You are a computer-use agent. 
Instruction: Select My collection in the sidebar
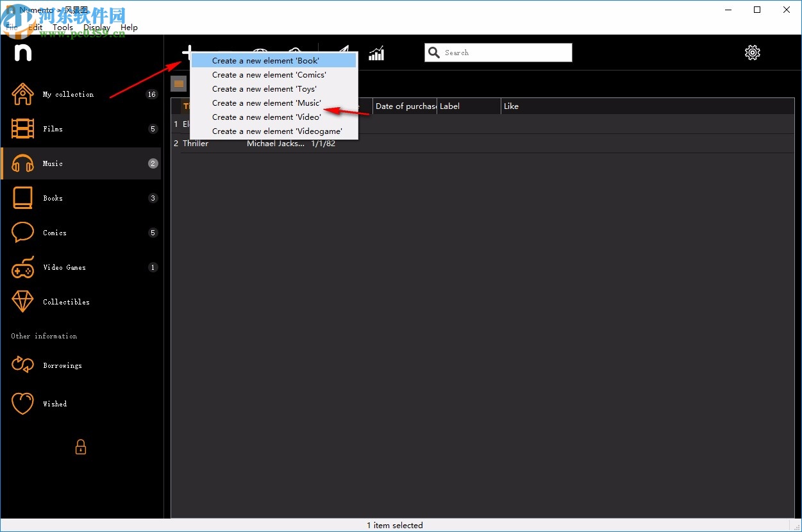(68, 94)
